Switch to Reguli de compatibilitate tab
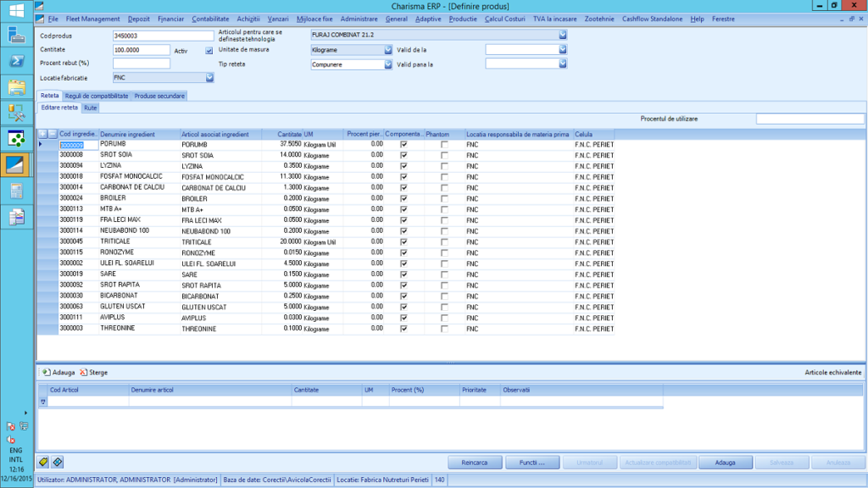 click(x=97, y=96)
